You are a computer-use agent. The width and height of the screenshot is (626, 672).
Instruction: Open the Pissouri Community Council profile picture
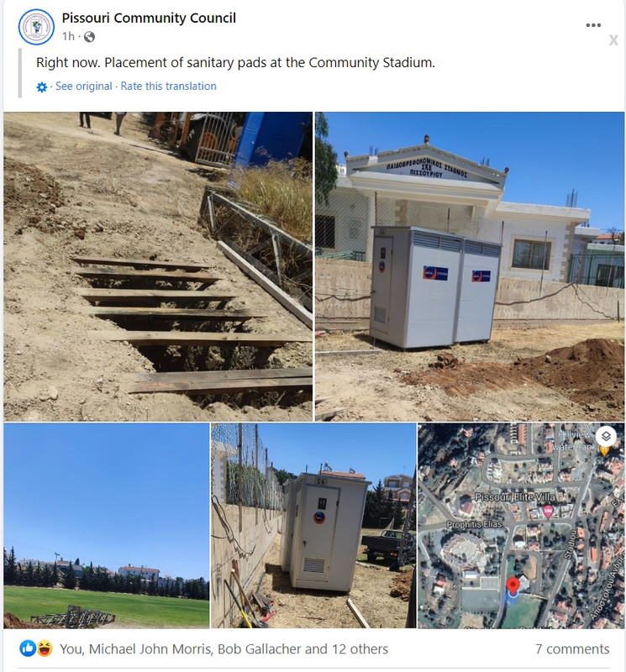coord(36,27)
